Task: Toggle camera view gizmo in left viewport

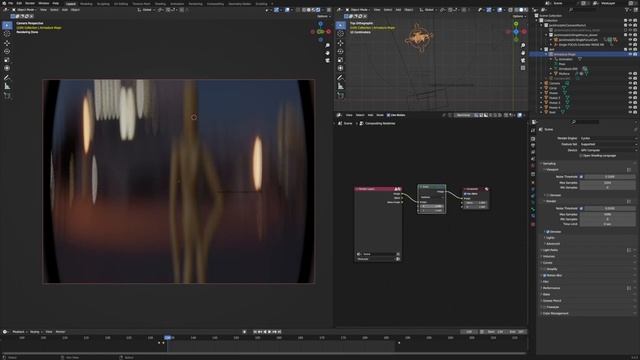Action: click(327, 60)
